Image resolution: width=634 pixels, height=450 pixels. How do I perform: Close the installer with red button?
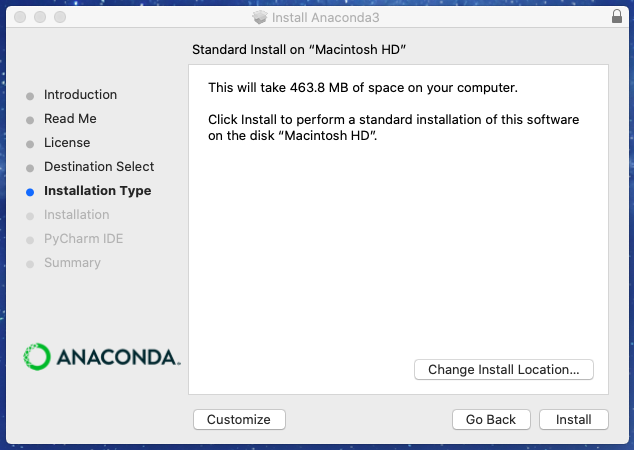[x=19, y=18]
